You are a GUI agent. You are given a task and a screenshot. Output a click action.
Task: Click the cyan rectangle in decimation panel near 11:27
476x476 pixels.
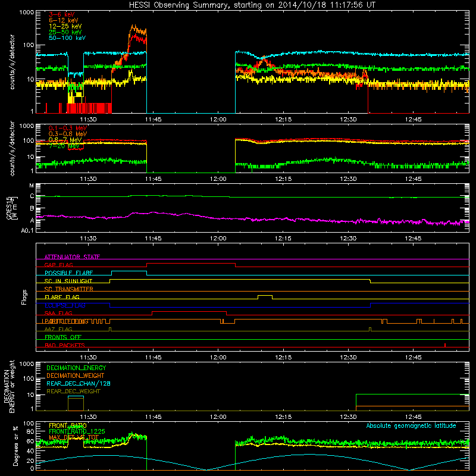pos(76,397)
